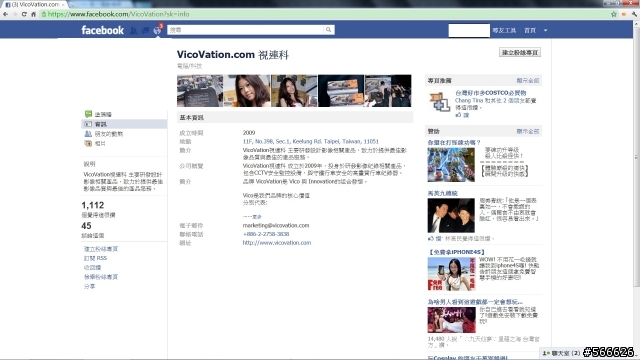This screenshot has height=360, width=640.
Task: Click the 45 talking-about count
Action: [86, 226]
